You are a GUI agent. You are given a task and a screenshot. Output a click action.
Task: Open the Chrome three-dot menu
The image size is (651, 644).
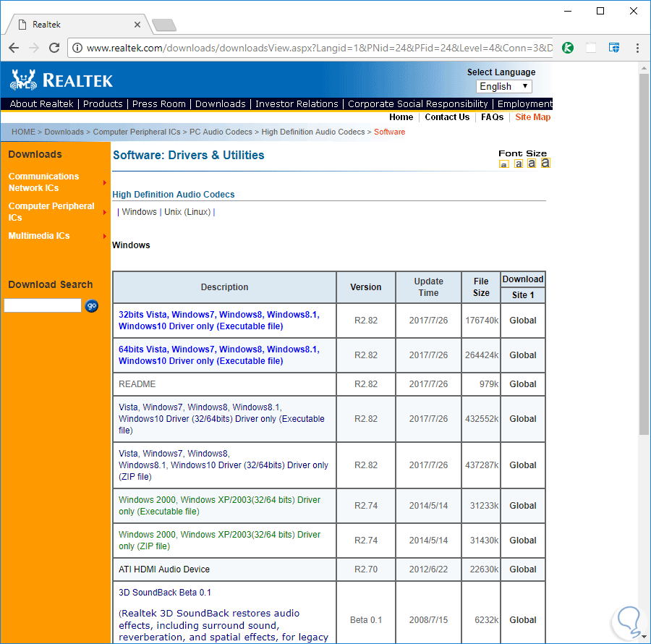(x=637, y=48)
